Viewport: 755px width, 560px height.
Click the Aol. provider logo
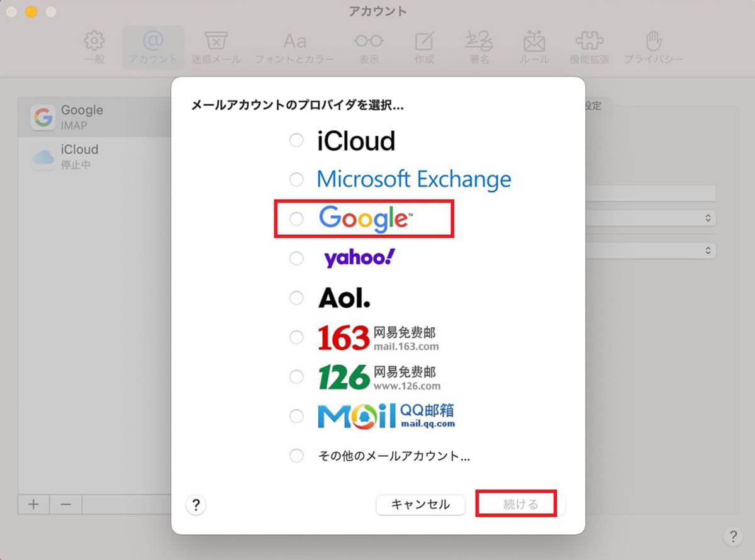(344, 298)
